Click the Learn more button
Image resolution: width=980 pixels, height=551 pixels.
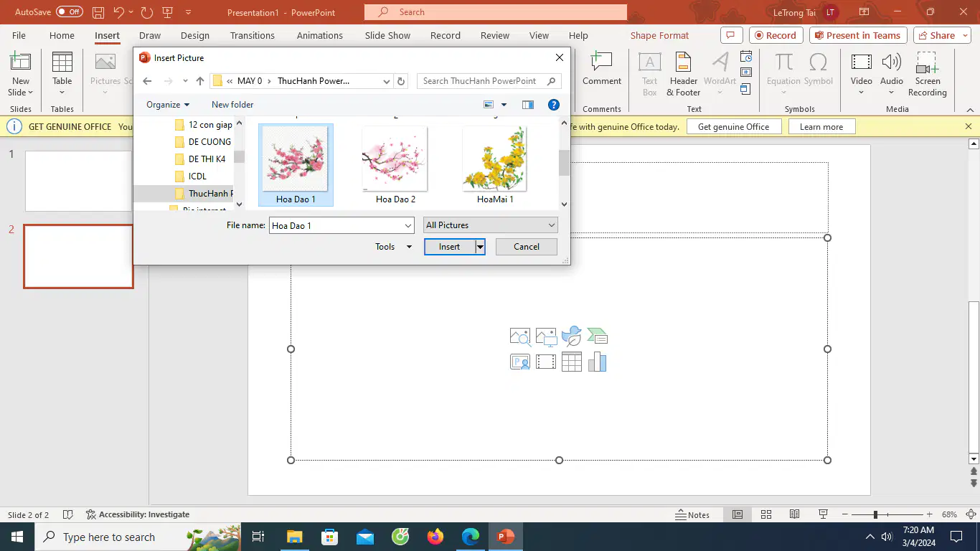(x=821, y=126)
